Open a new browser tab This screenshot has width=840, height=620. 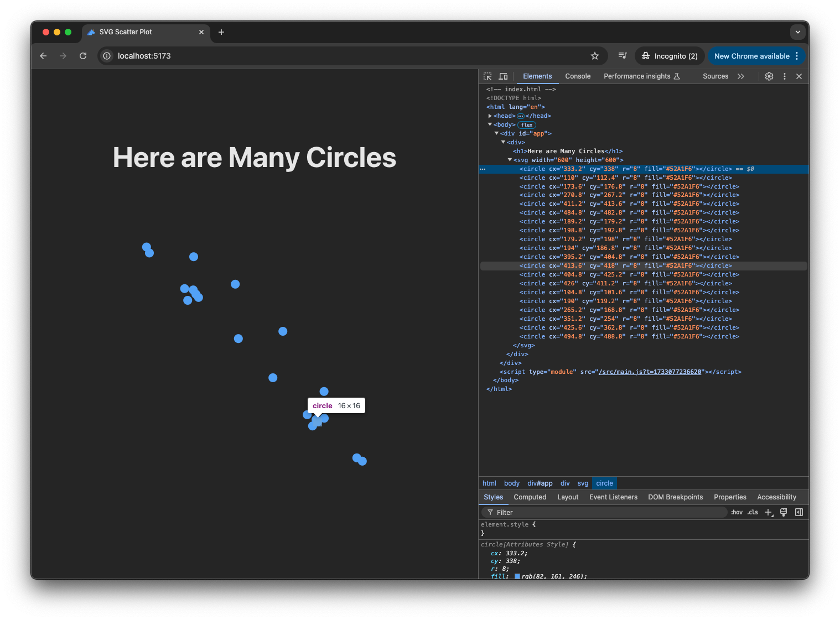pyautogui.click(x=221, y=32)
